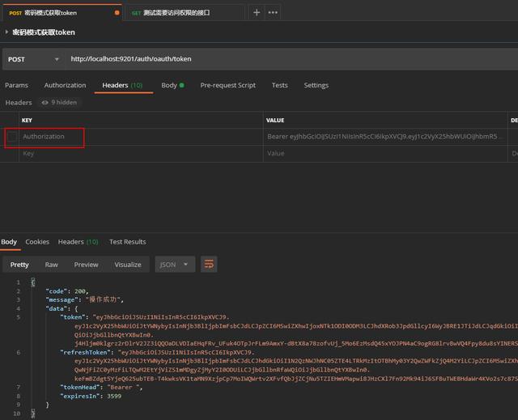Click the plus icon to open new tab
The width and height of the screenshot is (518, 420).
coord(257,13)
